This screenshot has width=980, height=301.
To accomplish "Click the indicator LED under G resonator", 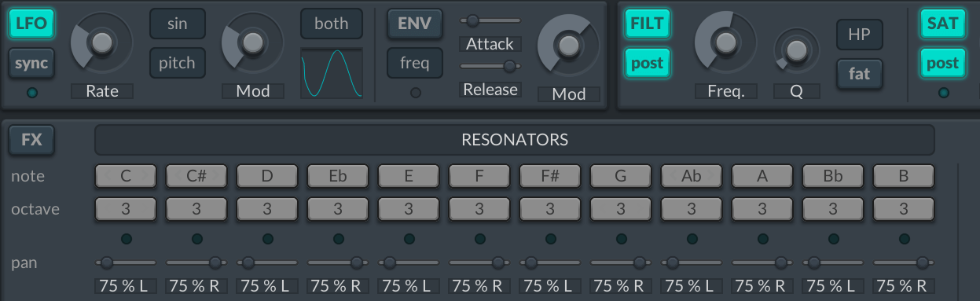I will coord(621,239).
